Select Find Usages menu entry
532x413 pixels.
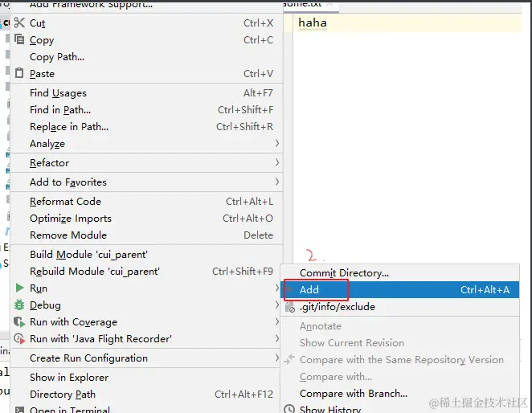[147, 92]
